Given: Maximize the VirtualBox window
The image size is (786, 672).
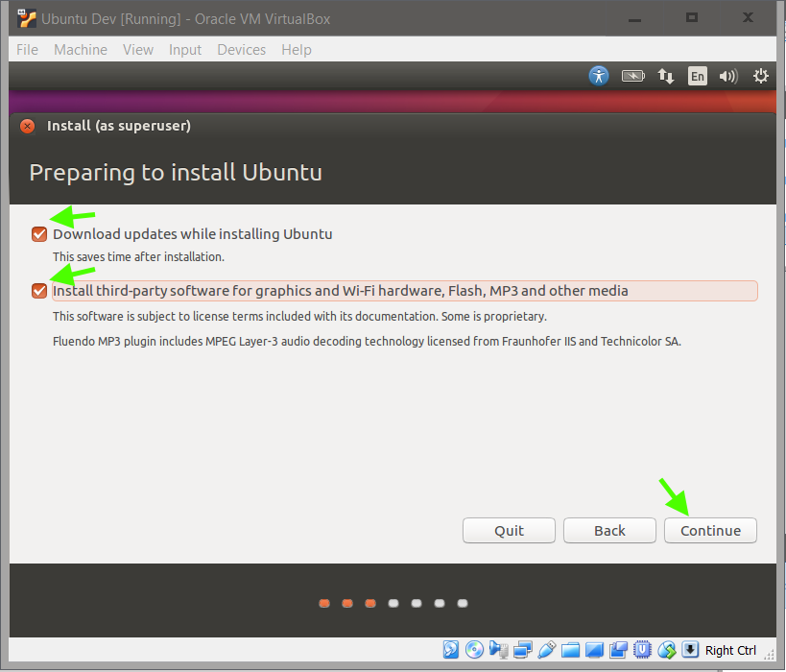Looking at the screenshot, I should [x=692, y=18].
